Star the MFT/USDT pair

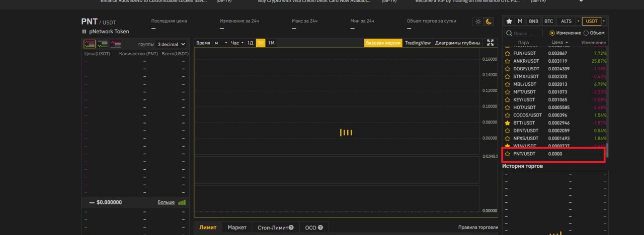507,92
